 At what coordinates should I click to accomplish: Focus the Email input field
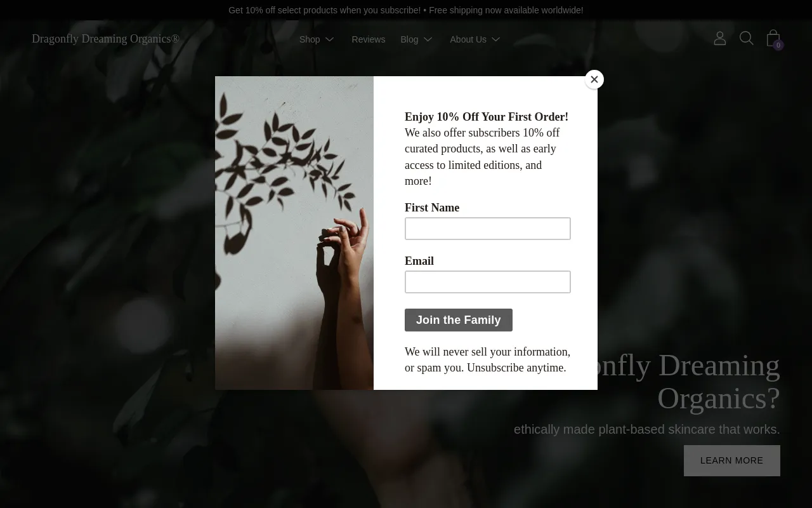[488, 282]
